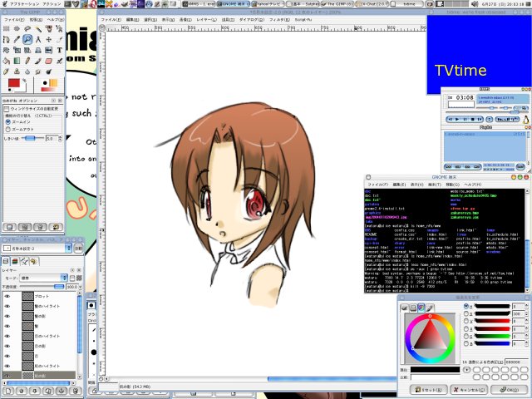532x399 pixels.
Task: Switch to the watercolor tab in color dialog
Action: (429, 308)
